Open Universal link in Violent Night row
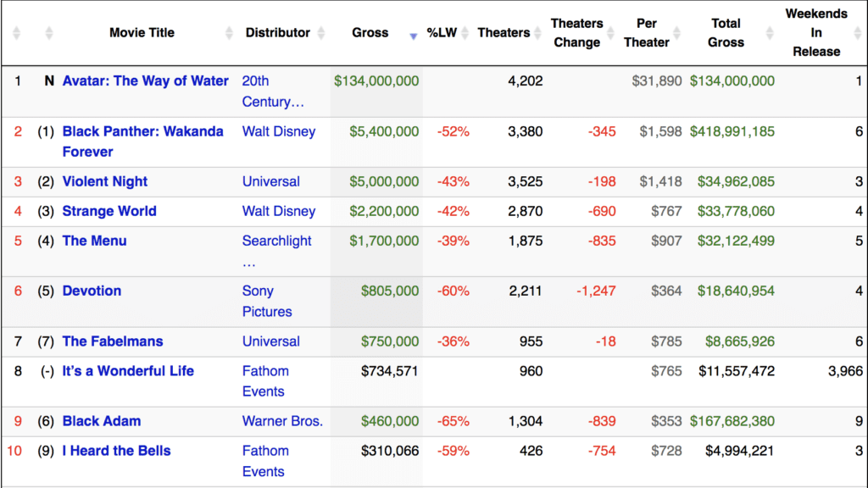This screenshot has height=488, width=868. pos(270,181)
